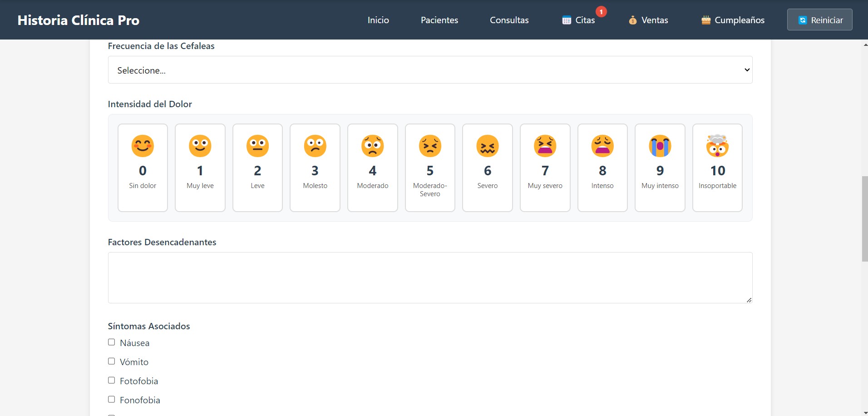Screen dimensions: 868x416
Task: Choose the crying face for level 9
Action: (660, 146)
